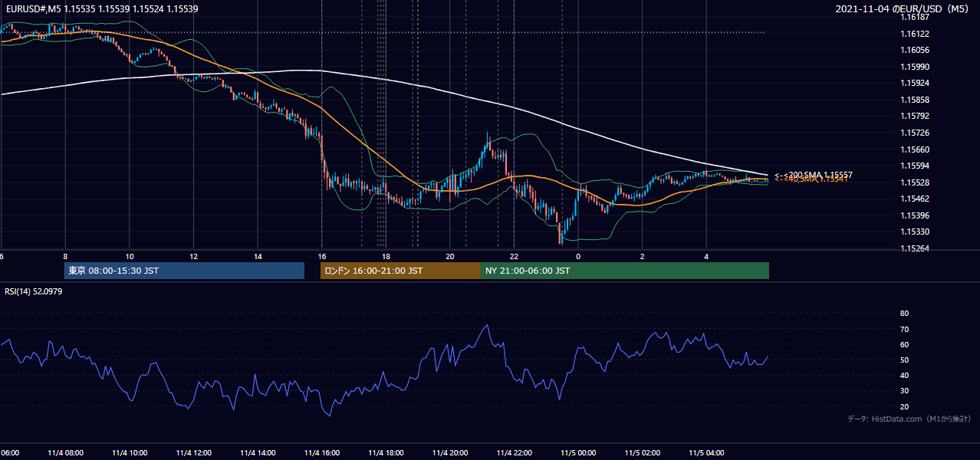Click the 1.15660 price axis label
980x460 pixels.
915,149
